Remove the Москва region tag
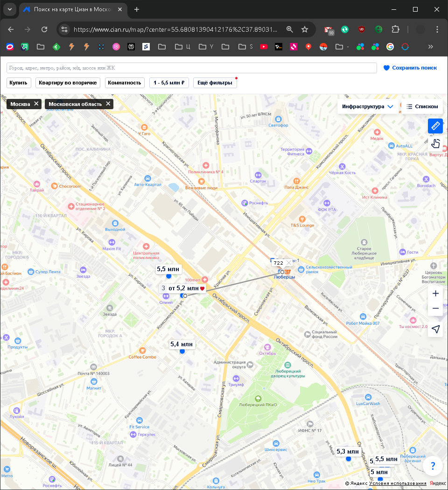This screenshot has height=490, width=448. click(x=36, y=104)
